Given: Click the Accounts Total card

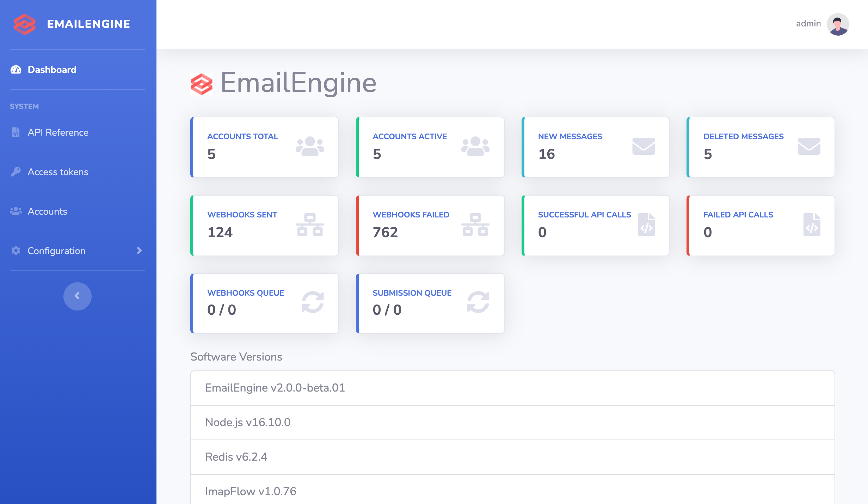Looking at the screenshot, I should 264,147.
